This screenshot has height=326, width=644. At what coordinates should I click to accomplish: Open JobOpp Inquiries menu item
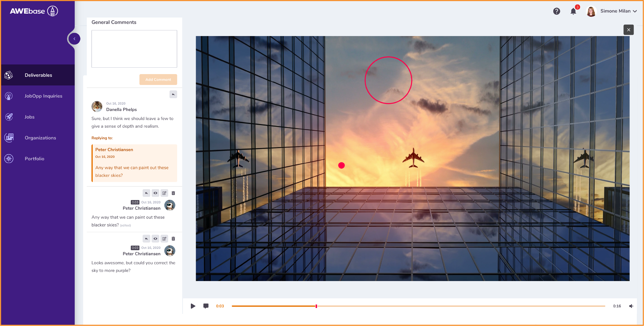[43, 96]
